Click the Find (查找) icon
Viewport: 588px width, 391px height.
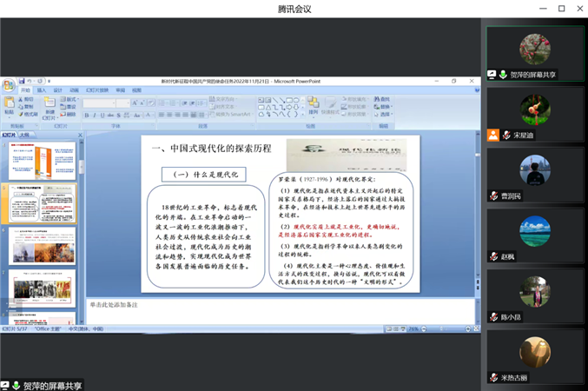click(x=385, y=99)
